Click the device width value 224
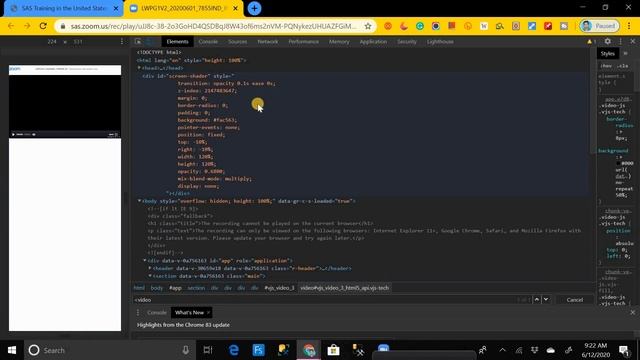This screenshot has width=640, height=360. pos(52,42)
